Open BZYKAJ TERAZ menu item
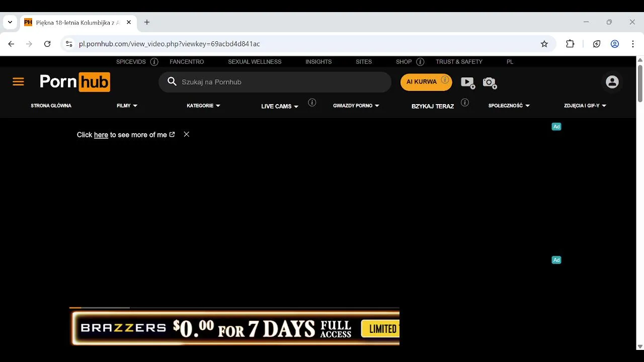 tap(433, 107)
